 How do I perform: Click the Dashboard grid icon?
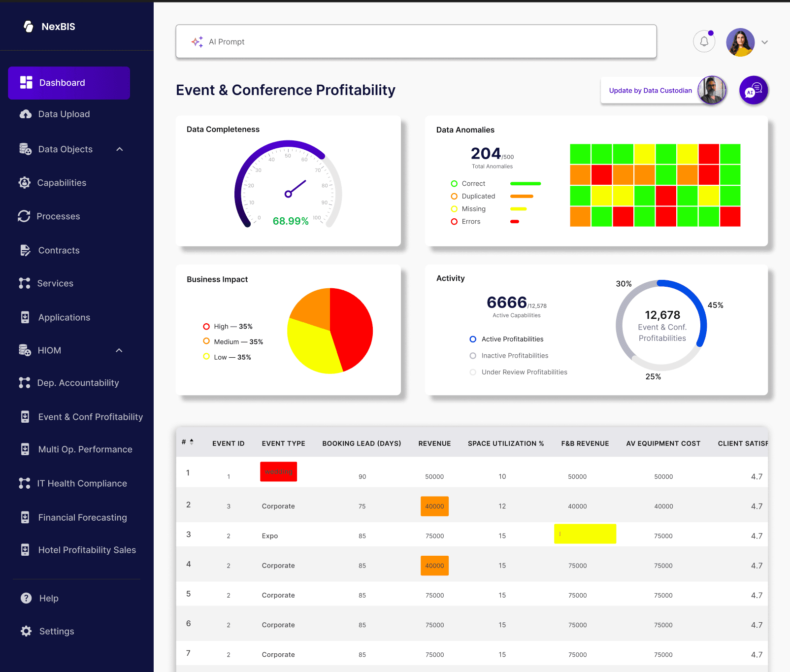pos(26,83)
